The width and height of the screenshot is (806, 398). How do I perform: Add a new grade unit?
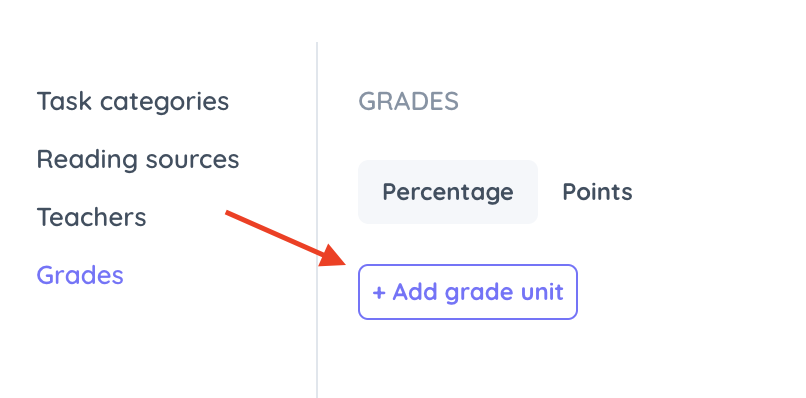click(x=468, y=292)
